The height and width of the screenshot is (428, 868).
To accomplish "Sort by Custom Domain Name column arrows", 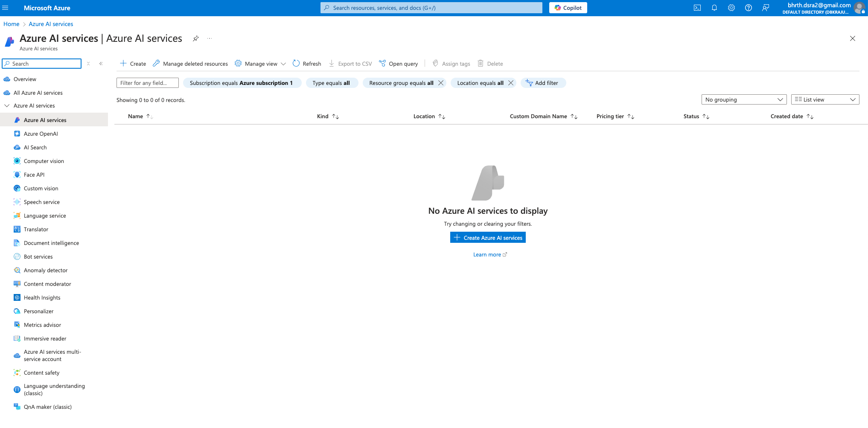I will click(574, 116).
